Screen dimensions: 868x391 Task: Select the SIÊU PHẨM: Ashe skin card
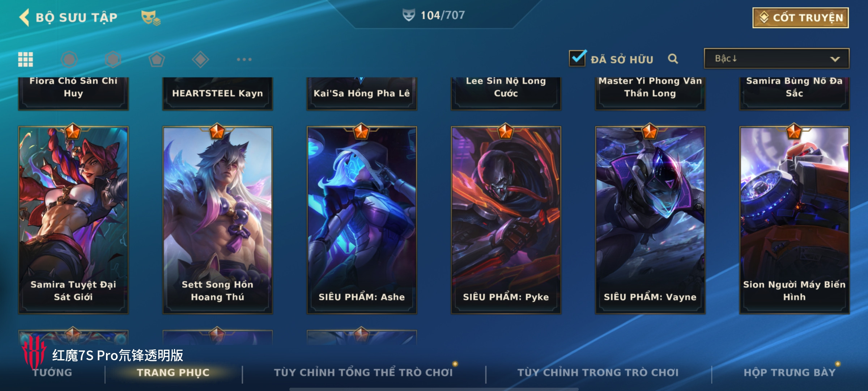click(x=362, y=220)
